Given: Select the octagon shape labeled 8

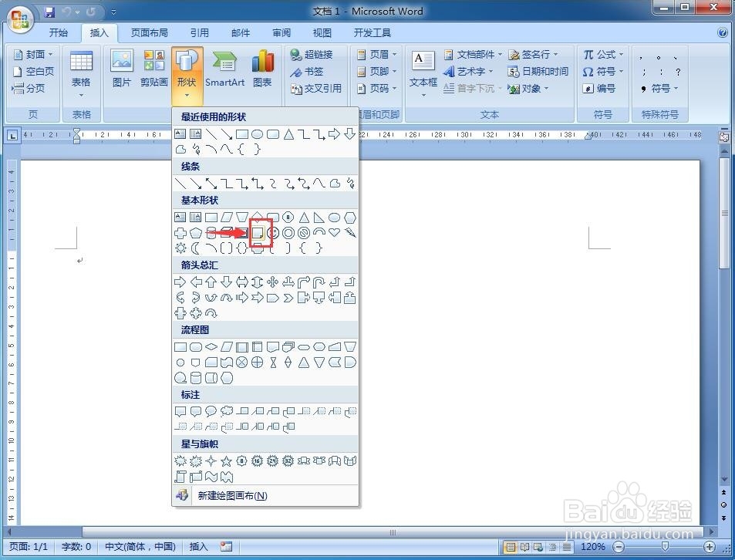Looking at the screenshot, I should click(288, 218).
